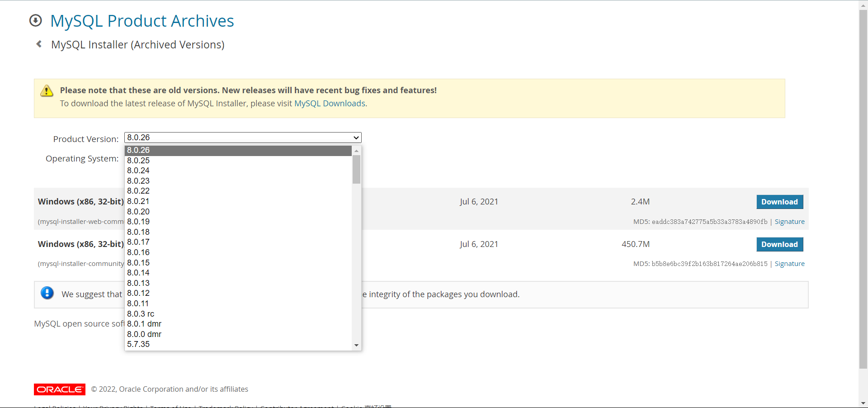This screenshot has height=408, width=868.
Task: Click the dropdown list scrollbar thumb
Action: coord(356,170)
